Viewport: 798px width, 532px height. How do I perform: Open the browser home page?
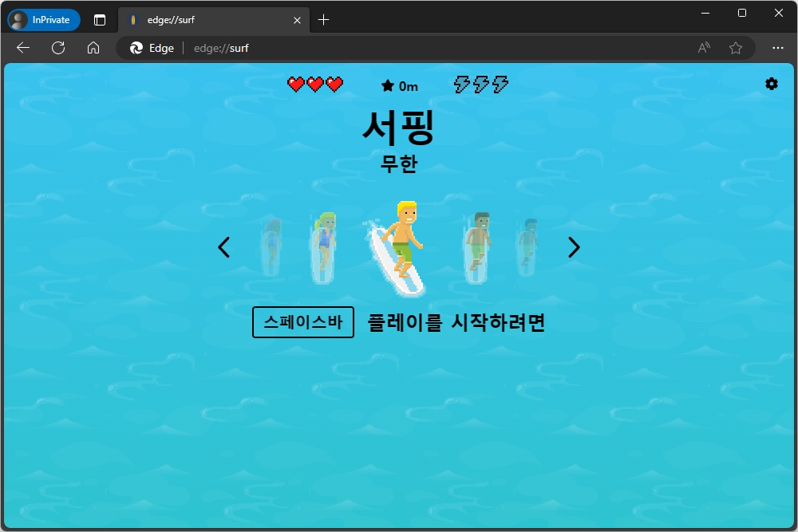(93, 48)
